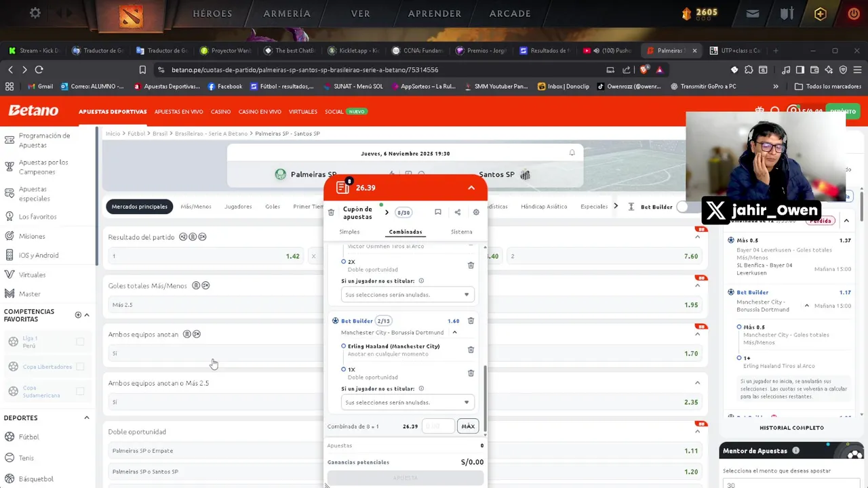Open the Dota 2 settings gear
868x488 pixels.
(35, 13)
